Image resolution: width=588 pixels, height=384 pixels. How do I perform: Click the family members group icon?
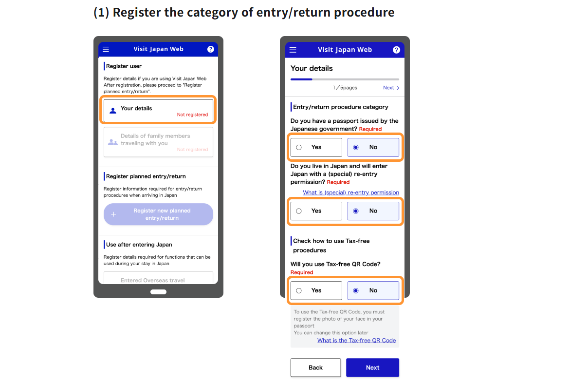[x=113, y=142]
